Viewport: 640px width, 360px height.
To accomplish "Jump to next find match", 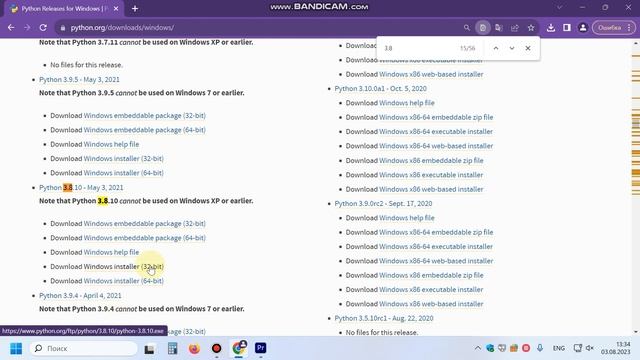I will pos(512,48).
